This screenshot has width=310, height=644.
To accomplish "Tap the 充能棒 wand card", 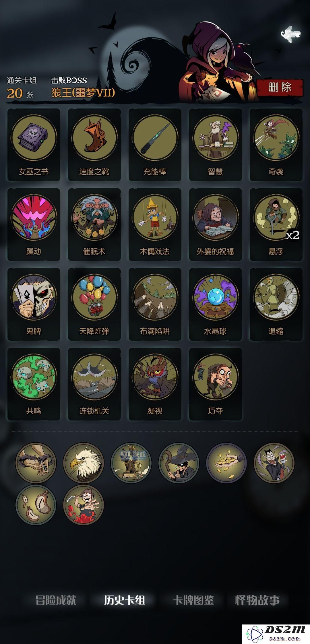I will [x=155, y=145].
